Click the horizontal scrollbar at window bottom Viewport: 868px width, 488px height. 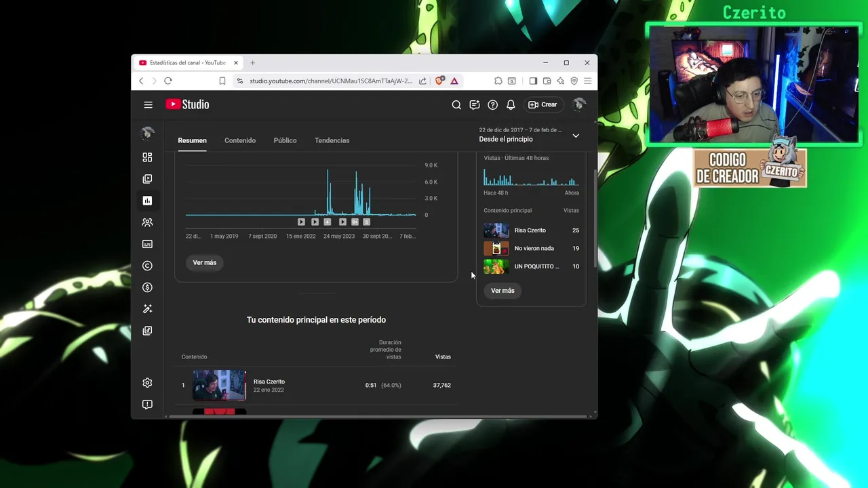(376, 415)
